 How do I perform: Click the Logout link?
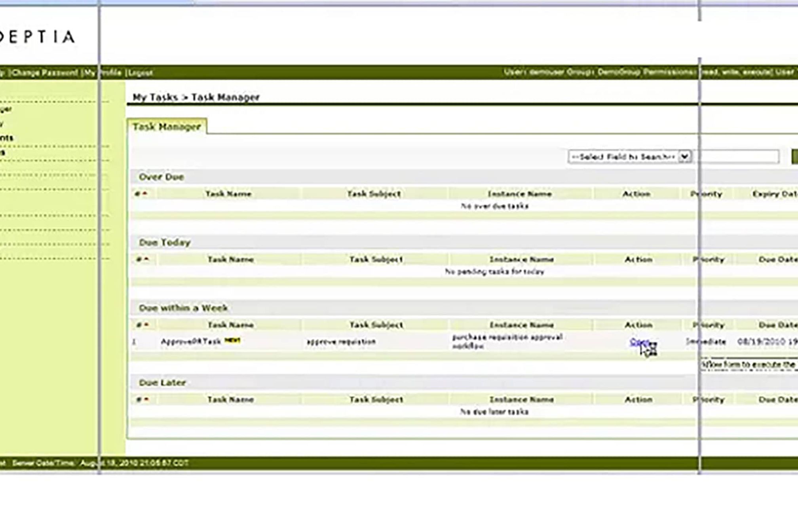[141, 73]
